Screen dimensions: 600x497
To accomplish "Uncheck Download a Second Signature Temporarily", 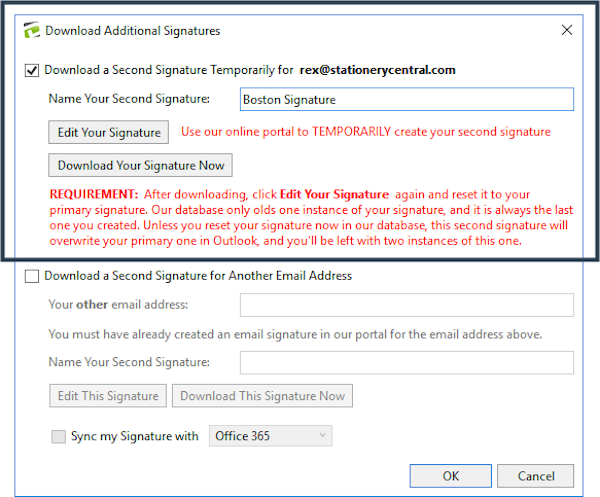I will pyautogui.click(x=32, y=70).
